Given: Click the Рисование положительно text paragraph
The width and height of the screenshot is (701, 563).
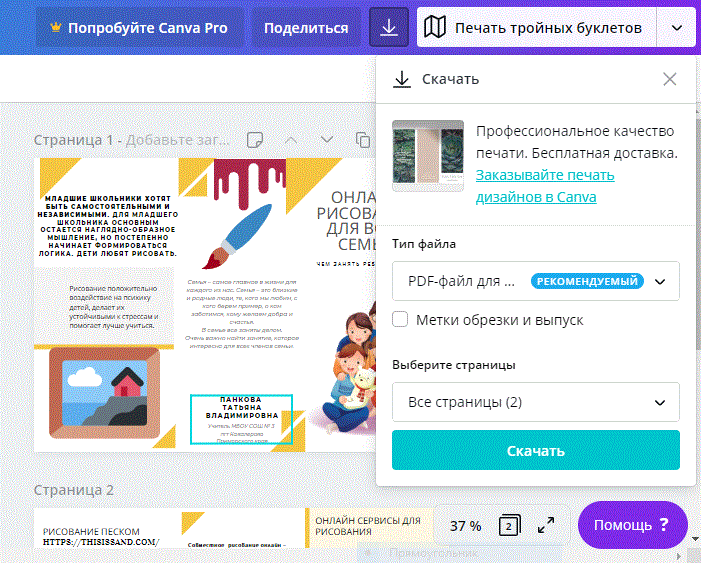Looking at the screenshot, I should pos(114,307).
